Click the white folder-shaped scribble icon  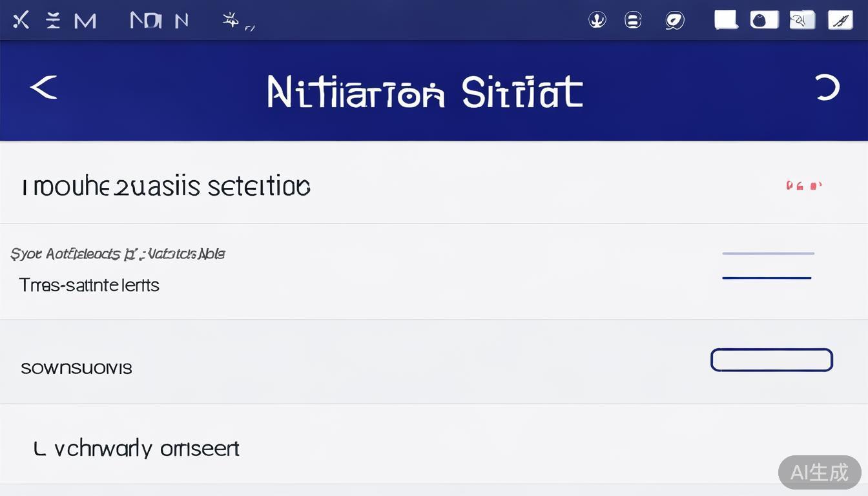pyautogui.click(x=802, y=20)
